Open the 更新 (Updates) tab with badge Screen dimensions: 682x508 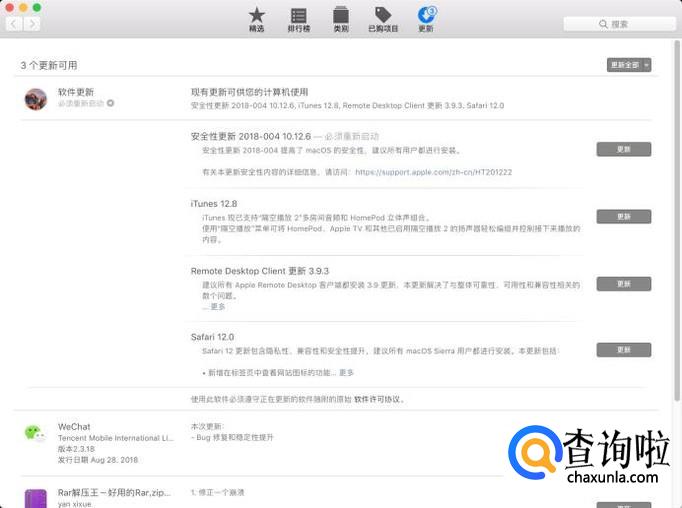coord(426,20)
